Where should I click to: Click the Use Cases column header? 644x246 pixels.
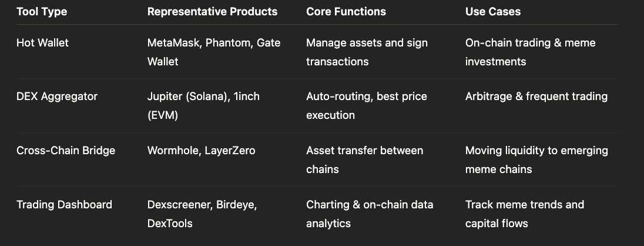(492, 12)
